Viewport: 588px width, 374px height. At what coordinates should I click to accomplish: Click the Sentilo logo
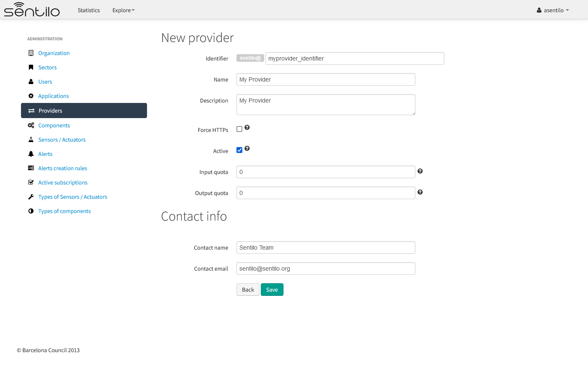point(32,9)
